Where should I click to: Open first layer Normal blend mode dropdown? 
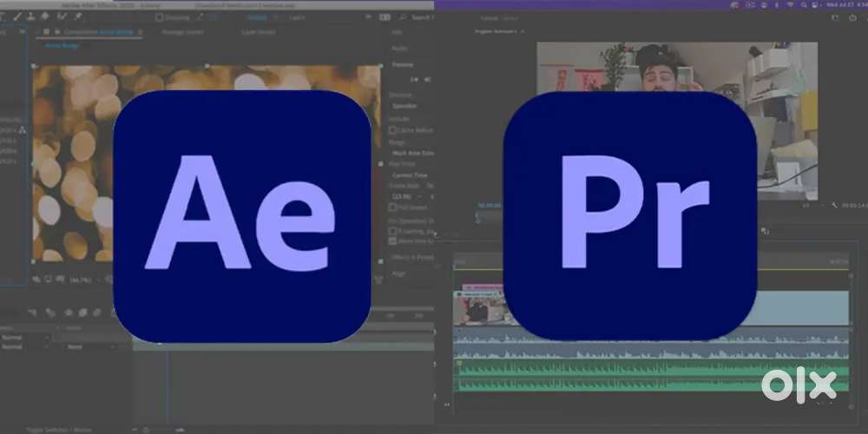[x=25, y=337]
